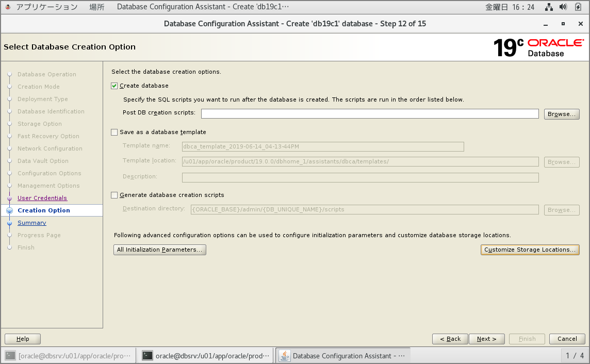Click the User Credentials step bullet
Screen dimensions: 590x364
tap(9, 198)
